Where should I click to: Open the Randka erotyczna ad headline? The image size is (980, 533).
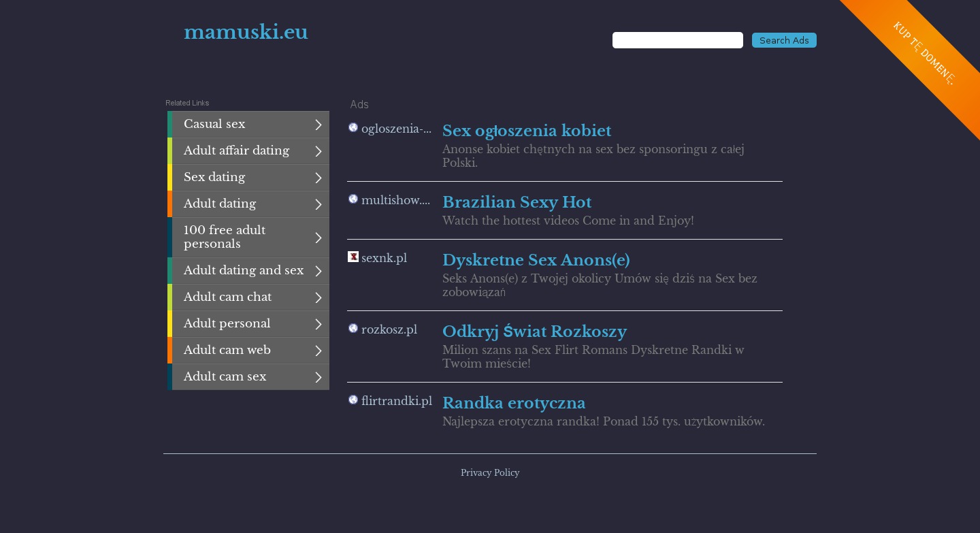[x=514, y=403]
